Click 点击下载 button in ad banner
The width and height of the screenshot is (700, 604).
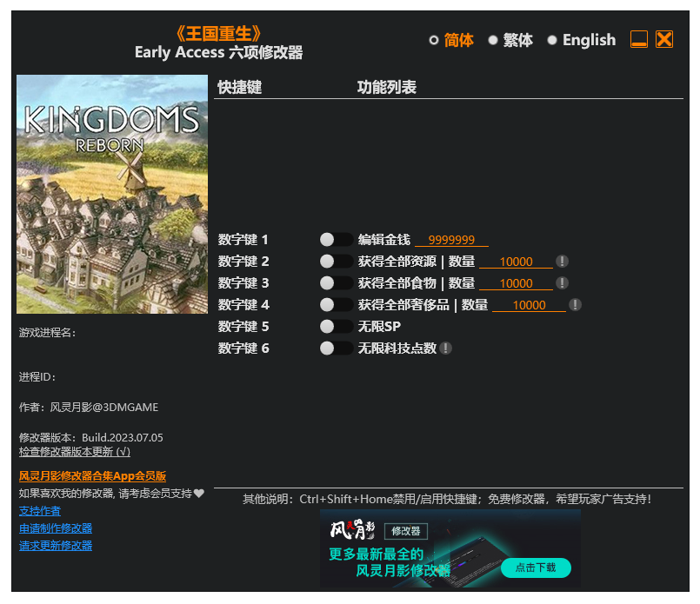click(536, 567)
